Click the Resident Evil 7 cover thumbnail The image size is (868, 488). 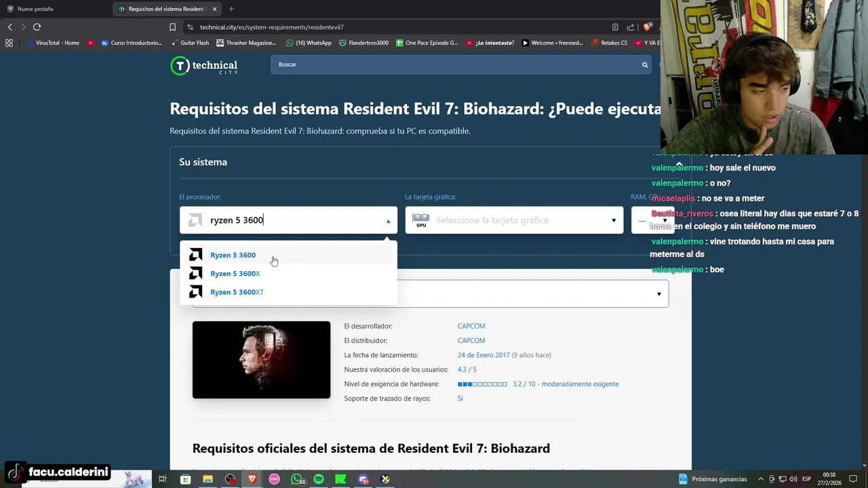[x=261, y=360]
